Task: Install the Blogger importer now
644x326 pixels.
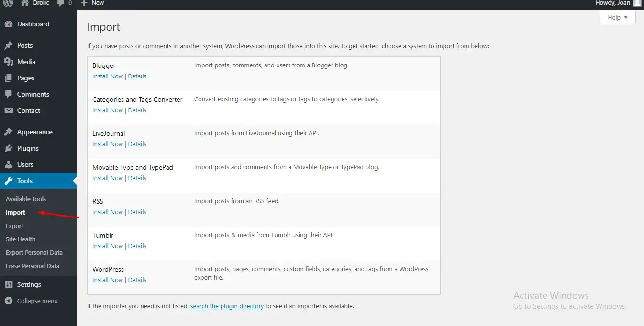Action: coord(108,76)
